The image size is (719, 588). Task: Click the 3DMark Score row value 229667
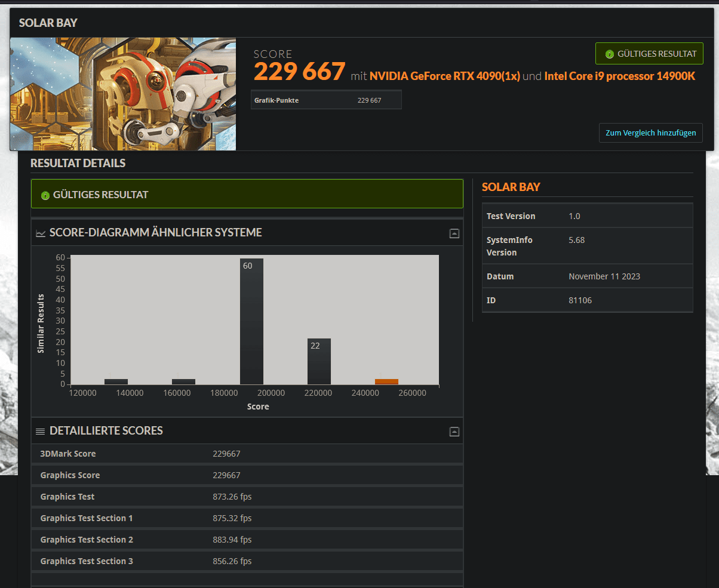[x=226, y=454]
